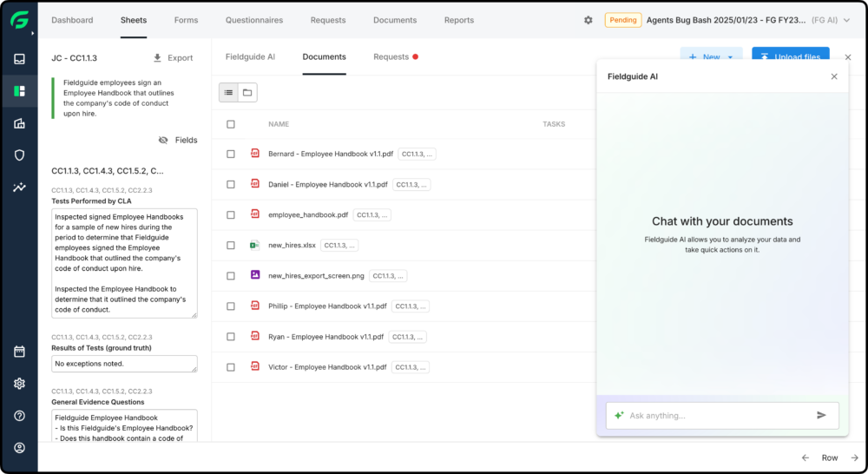Screen dimensions: 868x474
Task: Expand CC1.1.3 tag on Victor's handbook
Action: [x=411, y=367]
